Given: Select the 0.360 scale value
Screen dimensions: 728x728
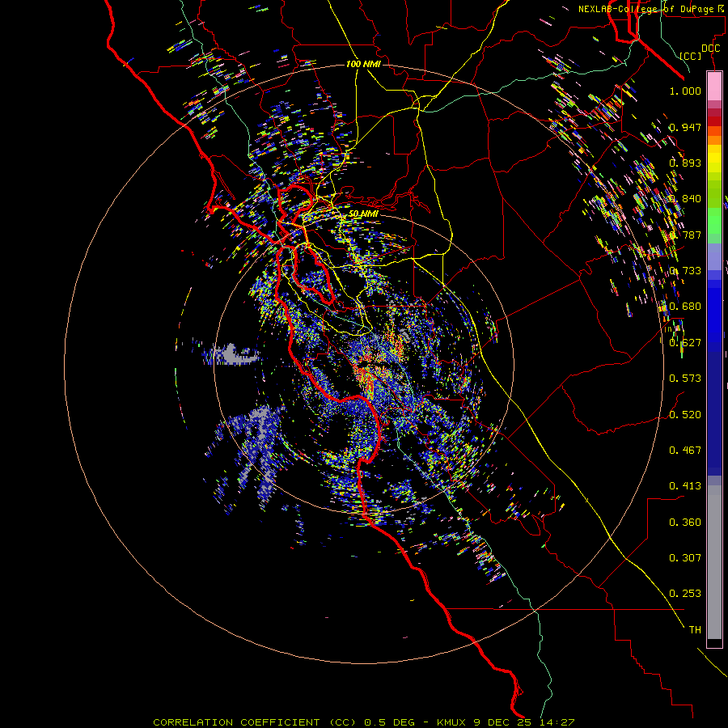Looking at the screenshot, I should [685, 523].
